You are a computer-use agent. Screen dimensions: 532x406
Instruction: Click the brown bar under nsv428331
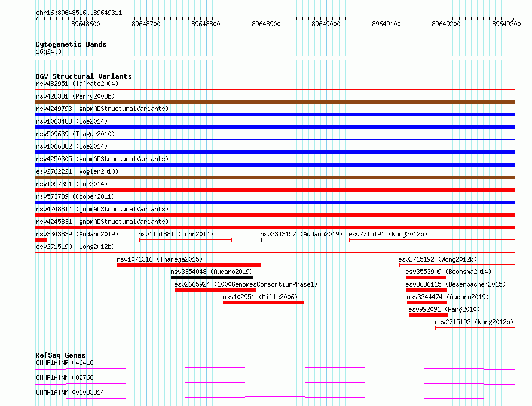(x=275, y=102)
